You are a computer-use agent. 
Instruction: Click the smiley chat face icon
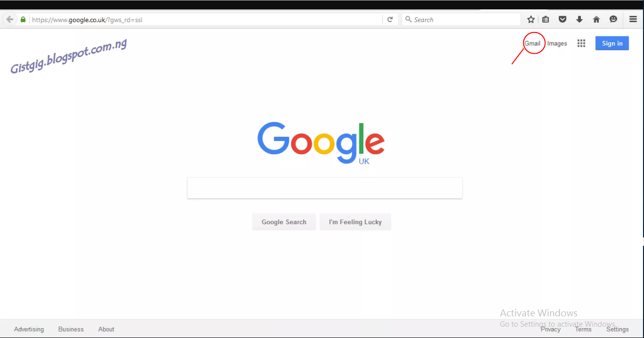[x=613, y=20]
